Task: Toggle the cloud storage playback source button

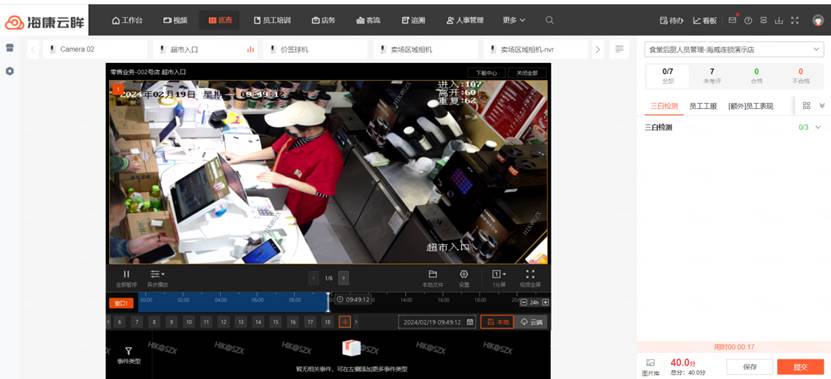Action: tap(532, 322)
